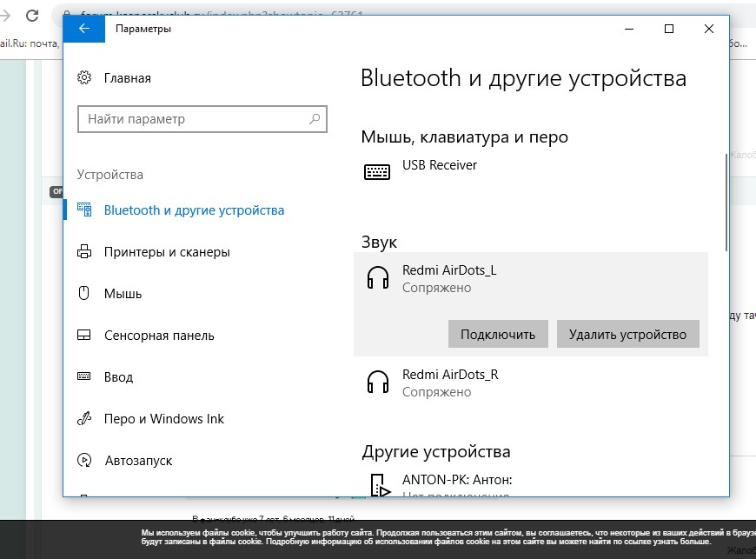Select the Bluetooth devices sidebar icon

(84, 210)
